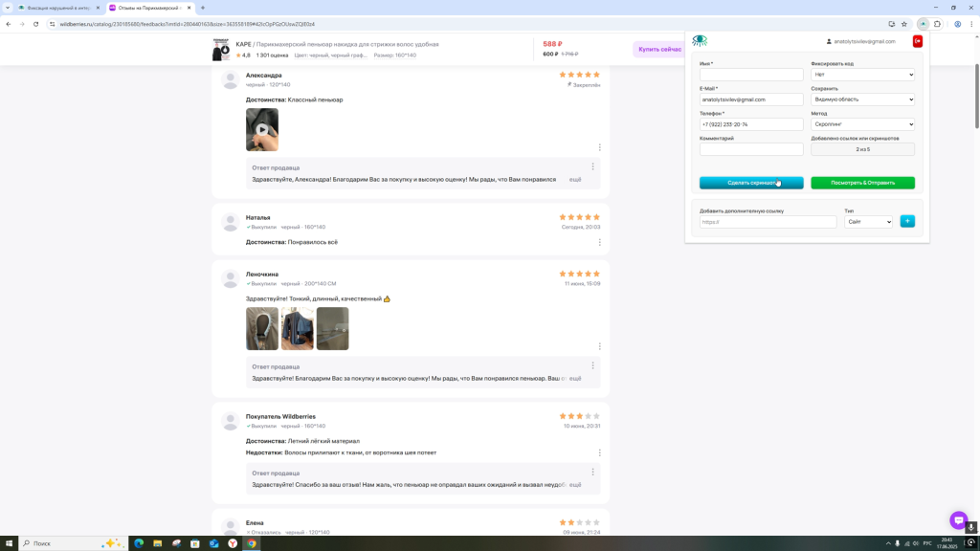Image resolution: width=980 pixels, height=551 pixels.
Task: Open the 'Сохранить' dropdown showing Видимую область
Action: pos(862,99)
